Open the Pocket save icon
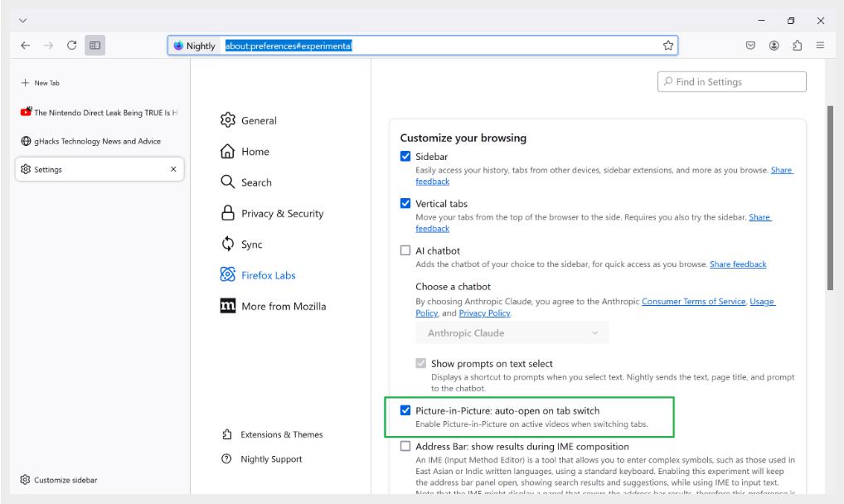This screenshot has width=844, height=504. pos(751,46)
